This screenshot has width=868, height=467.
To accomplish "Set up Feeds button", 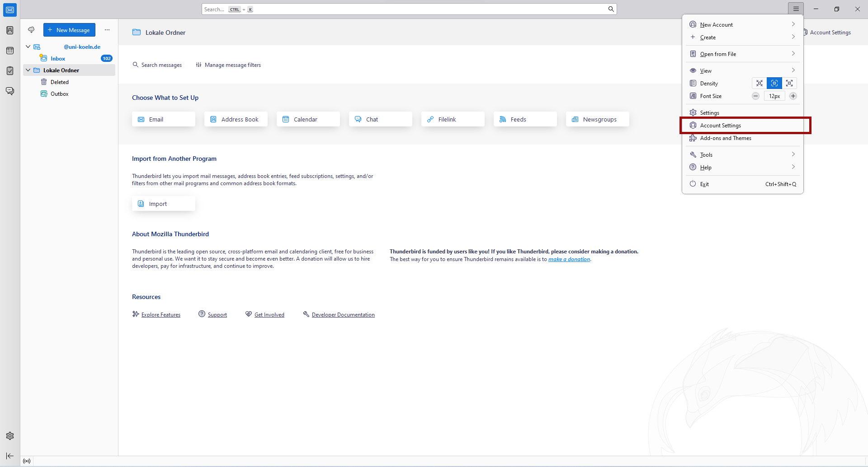I will point(525,119).
